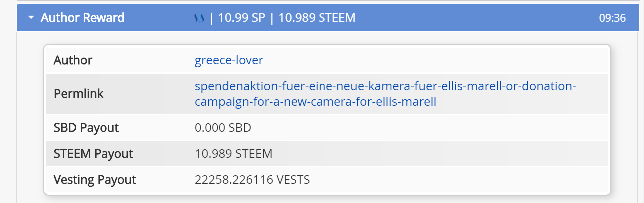
Task: Click blank area of blue Author Reward bar
Action: (x=474, y=18)
